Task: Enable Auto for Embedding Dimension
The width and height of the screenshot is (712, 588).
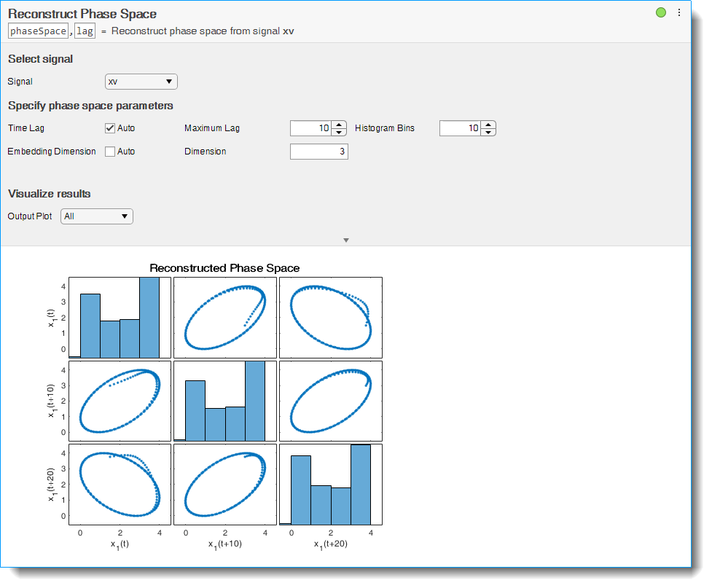Action: (x=109, y=151)
